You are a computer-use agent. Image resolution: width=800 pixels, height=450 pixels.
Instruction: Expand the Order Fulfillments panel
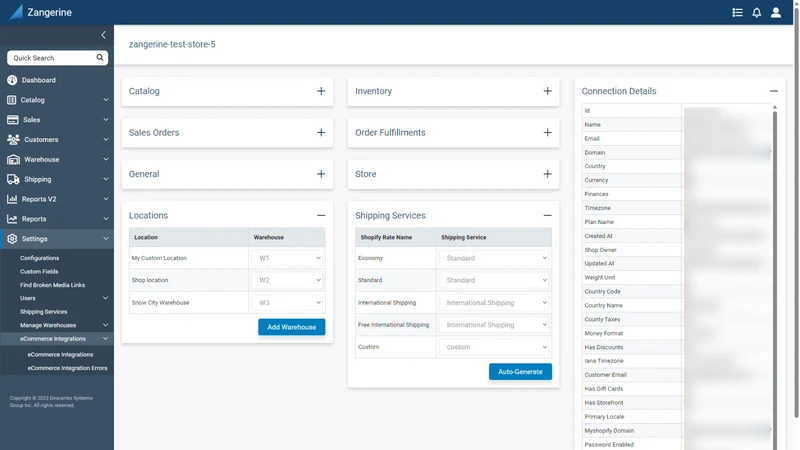(x=547, y=133)
